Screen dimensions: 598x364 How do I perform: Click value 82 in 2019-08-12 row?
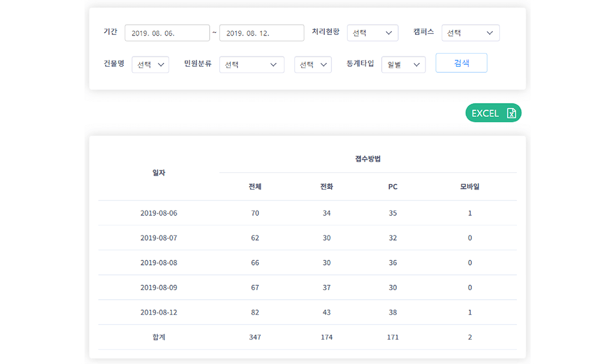255,312
